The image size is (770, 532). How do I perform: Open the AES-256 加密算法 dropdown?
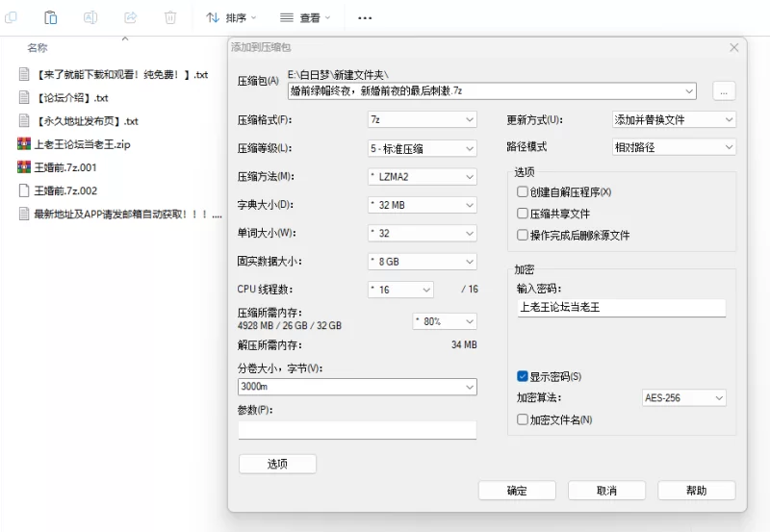point(683,398)
